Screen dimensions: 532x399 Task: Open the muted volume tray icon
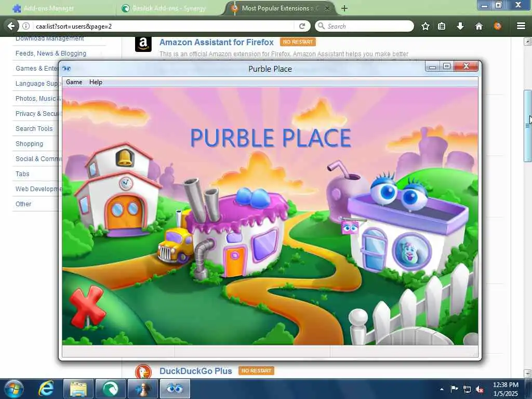480,389
